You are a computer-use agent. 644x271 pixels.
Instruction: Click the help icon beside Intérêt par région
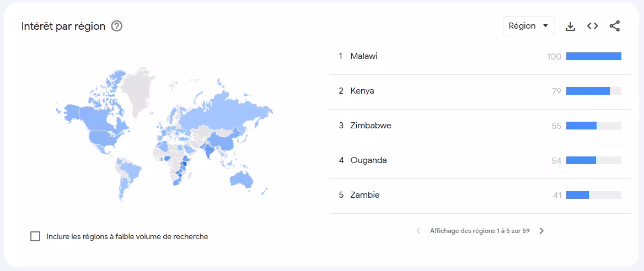coord(117,26)
